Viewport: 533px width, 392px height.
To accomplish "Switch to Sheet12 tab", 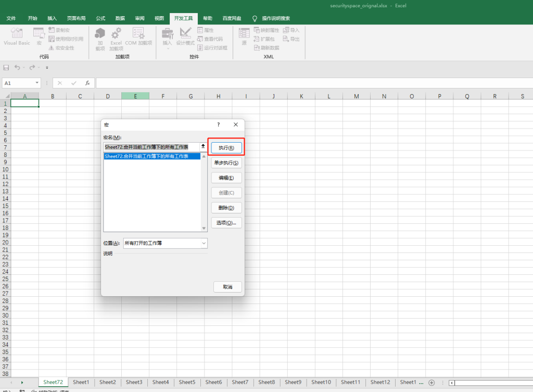I will pos(380,382).
